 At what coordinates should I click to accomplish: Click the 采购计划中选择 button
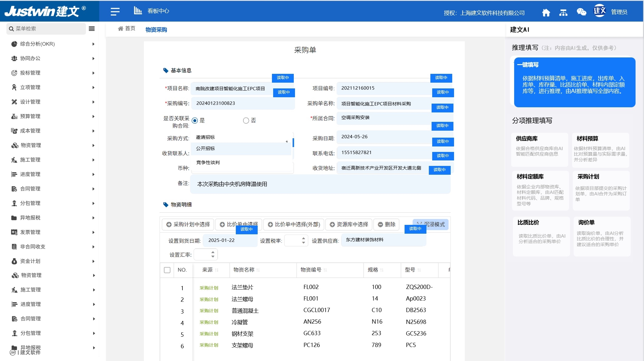[188, 224]
